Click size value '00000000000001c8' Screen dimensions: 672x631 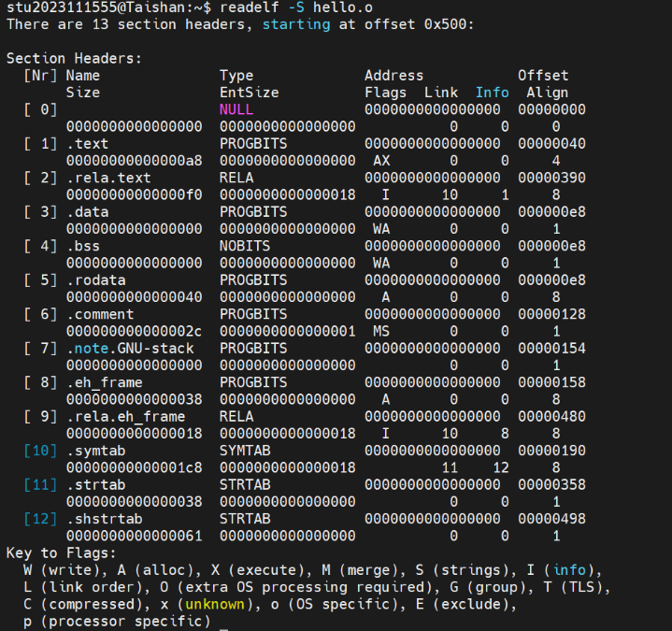[135, 467]
